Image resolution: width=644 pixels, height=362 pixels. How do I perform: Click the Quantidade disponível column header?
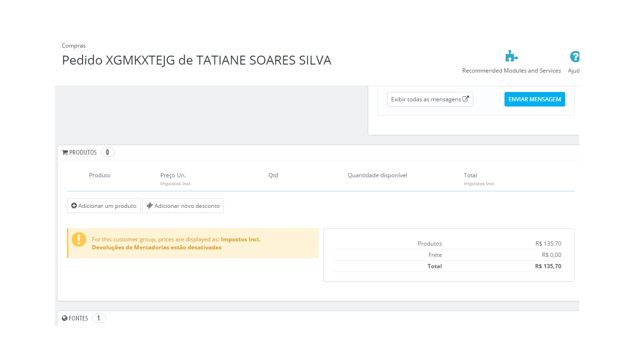point(377,175)
